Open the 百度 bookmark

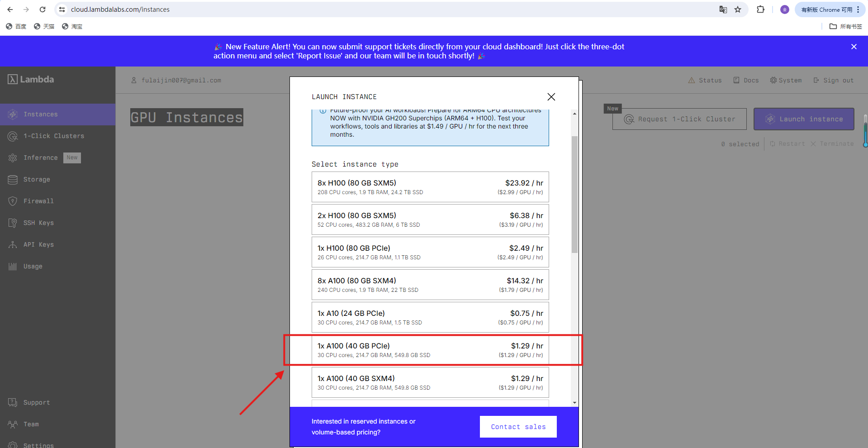pos(16,27)
